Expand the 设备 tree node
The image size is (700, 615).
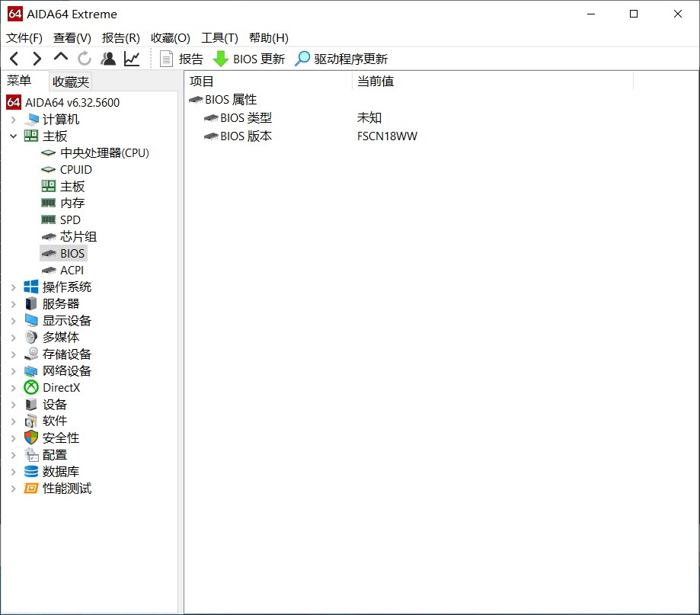click(14, 405)
